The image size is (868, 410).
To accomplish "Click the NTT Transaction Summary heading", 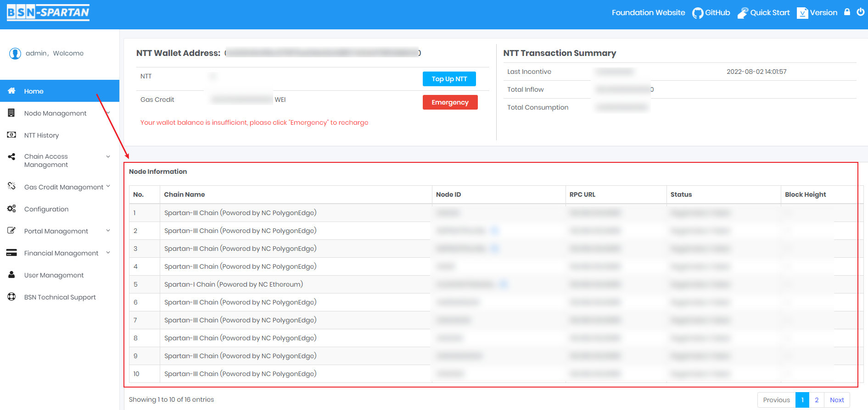I will [x=560, y=53].
